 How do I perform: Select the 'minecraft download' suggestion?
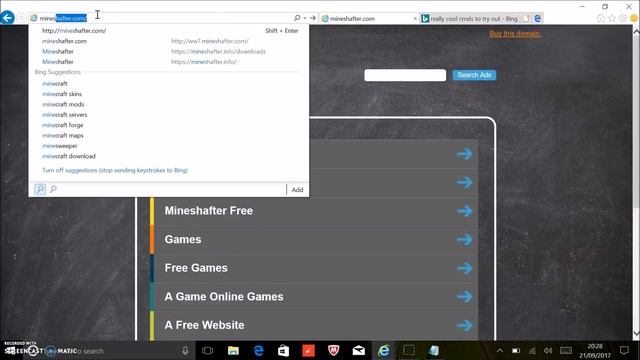pos(69,156)
